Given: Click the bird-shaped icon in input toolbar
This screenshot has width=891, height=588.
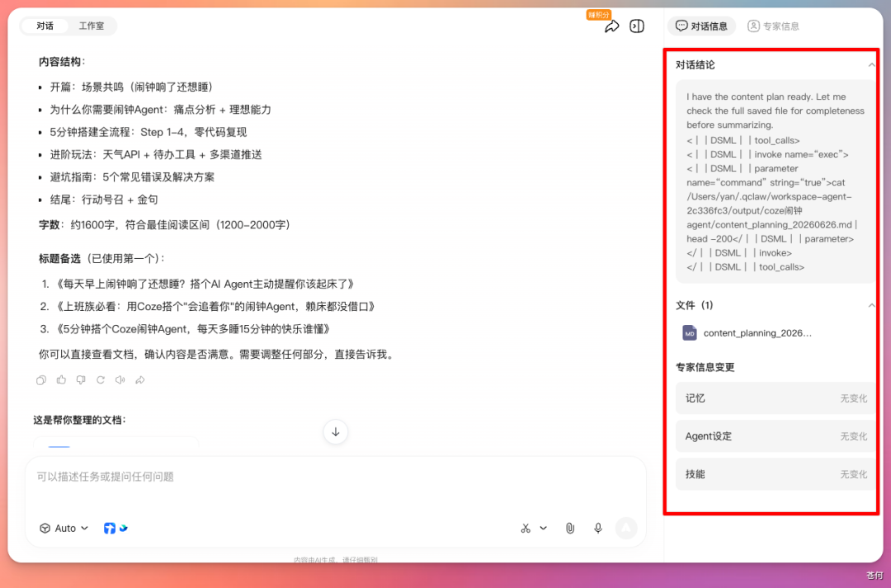Looking at the screenshot, I should coord(123,529).
